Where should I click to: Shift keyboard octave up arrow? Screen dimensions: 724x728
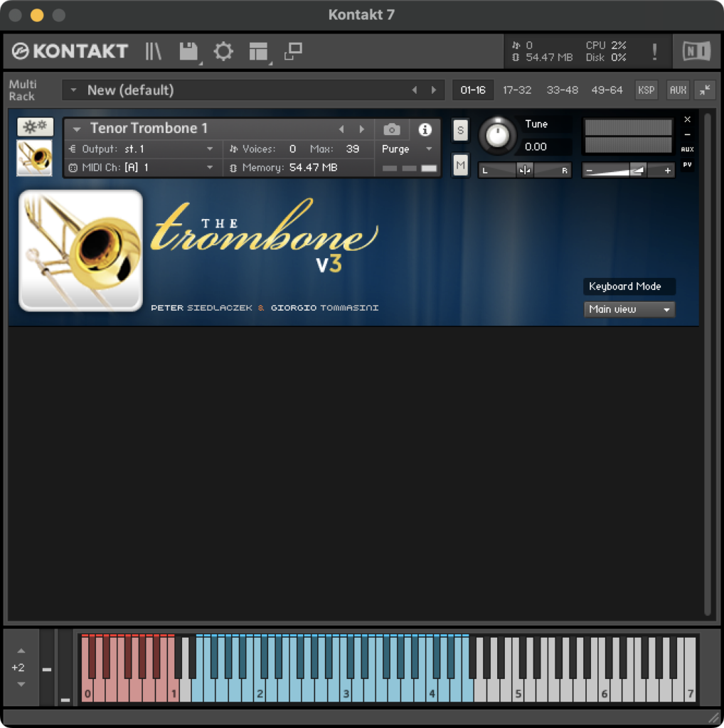(21, 651)
